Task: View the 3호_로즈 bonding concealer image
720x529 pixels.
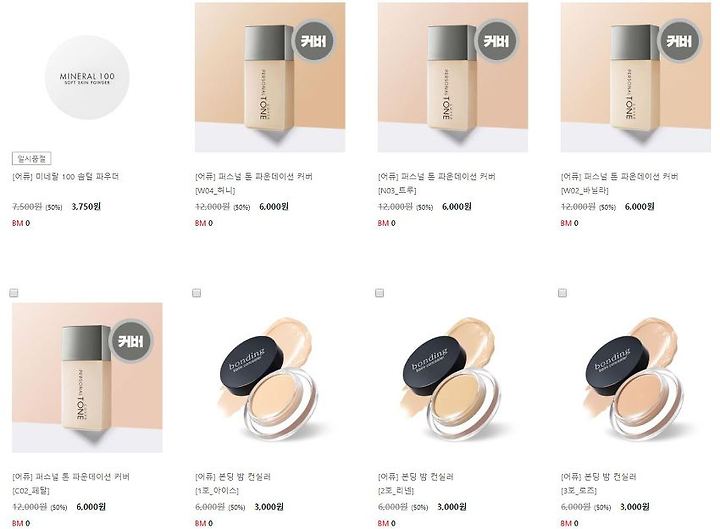Action: (x=636, y=377)
